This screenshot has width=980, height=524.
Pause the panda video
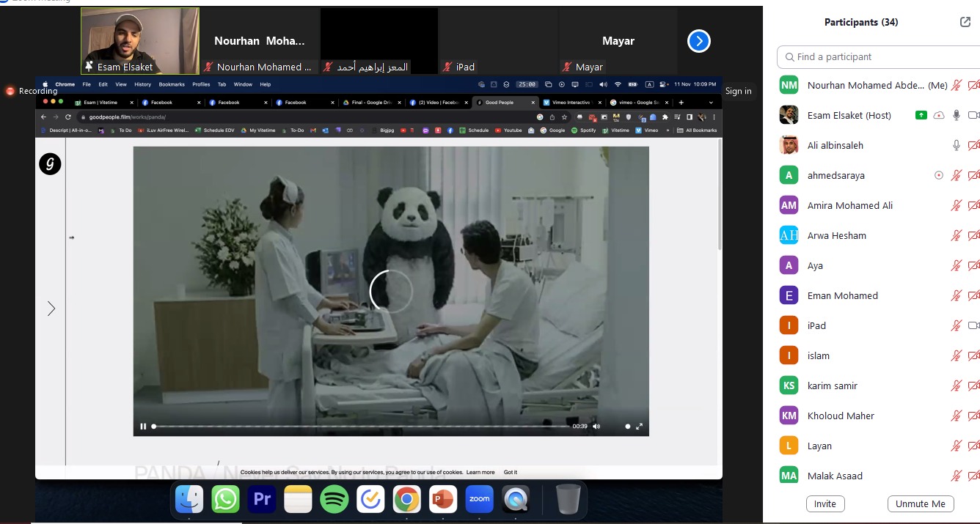click(143, 426)
